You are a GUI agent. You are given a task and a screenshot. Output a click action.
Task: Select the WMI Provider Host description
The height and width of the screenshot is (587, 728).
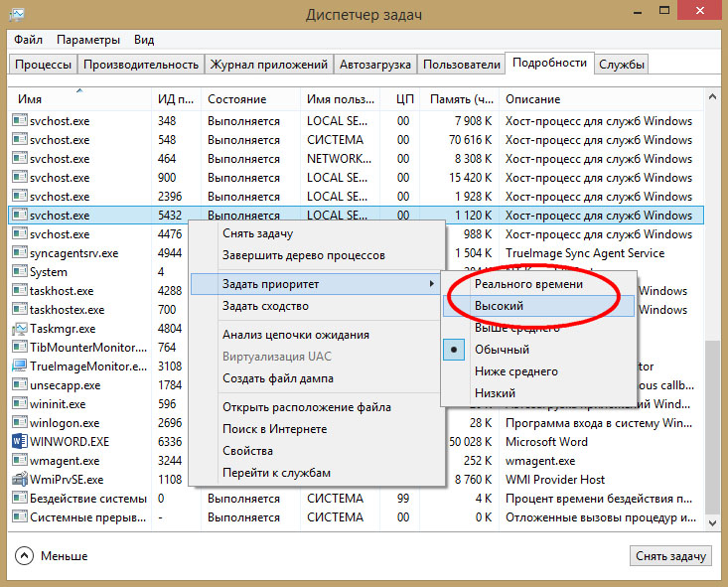[x=555, y=480]
